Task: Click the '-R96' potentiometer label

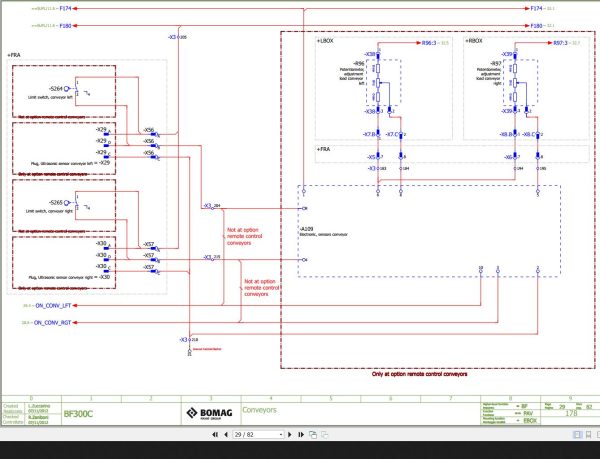Action: pos(358,63)
